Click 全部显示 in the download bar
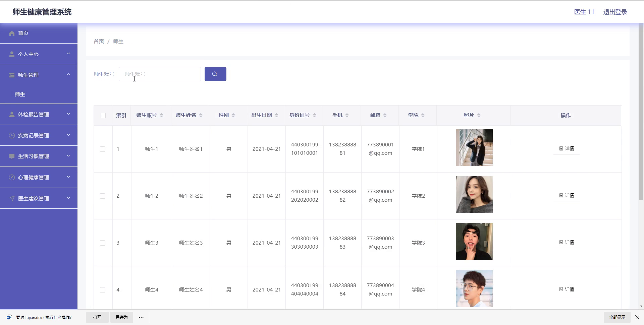 click(617, 317)
